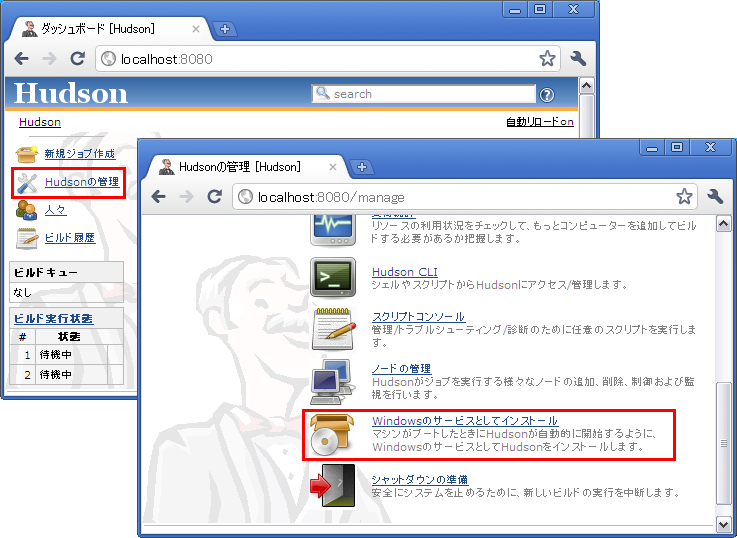The height and width of the screenshot is (538, 737).
Task: Click scroll up arrow in dashboard window
Action: [x=587, y=86]
